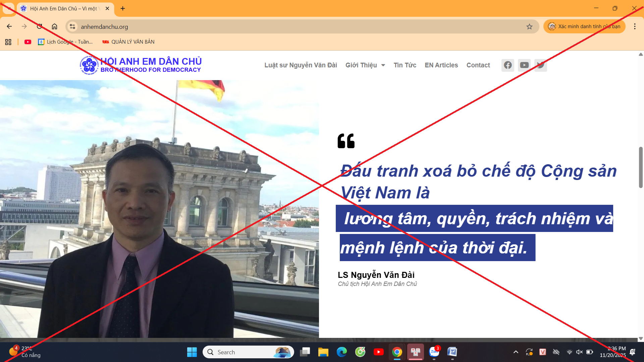Mute the system volume from the tray
Viewport: 644px width, 362px height.
point(579,352)
